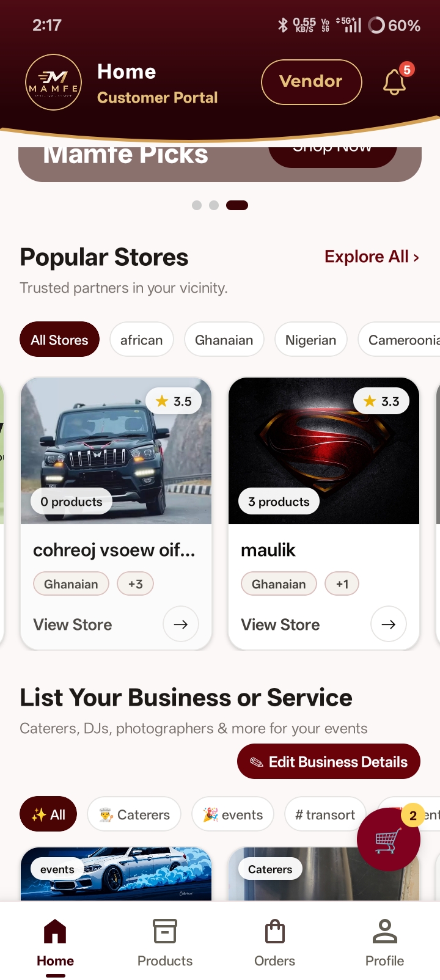Select the african filter chip
The image size is (440, 980).
[142, 340]
